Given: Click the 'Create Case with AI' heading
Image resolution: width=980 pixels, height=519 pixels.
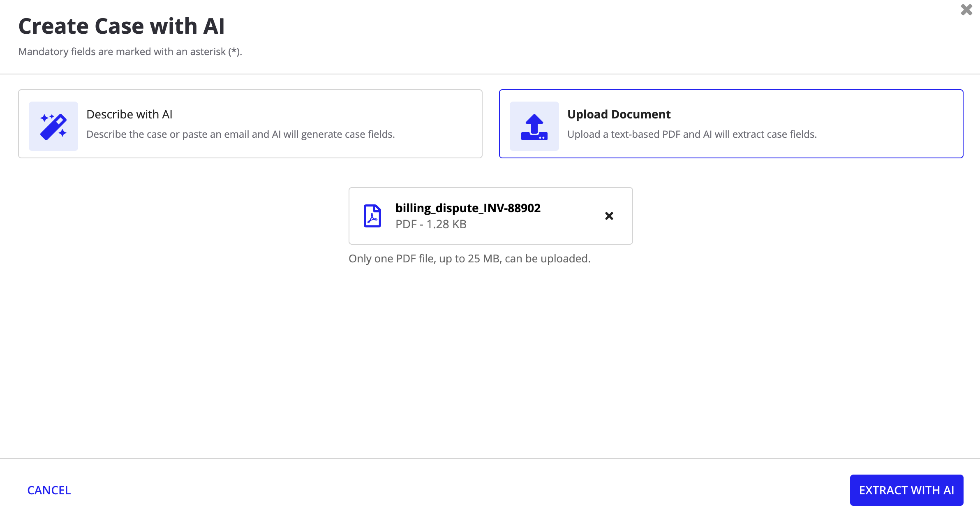Looking at the screenshot, I should tap(122, 26).
